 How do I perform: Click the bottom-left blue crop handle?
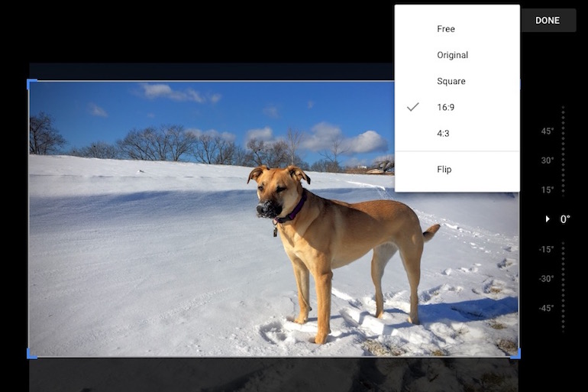click(31, 354)
